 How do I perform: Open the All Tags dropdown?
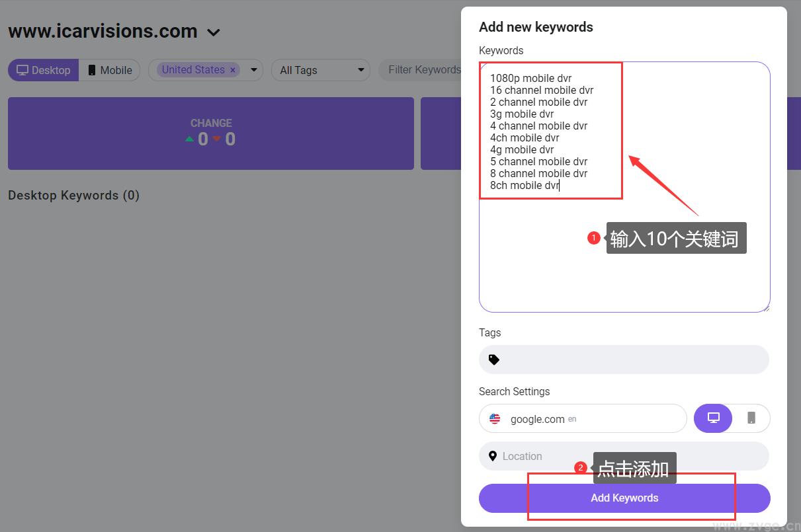[321, 70]
